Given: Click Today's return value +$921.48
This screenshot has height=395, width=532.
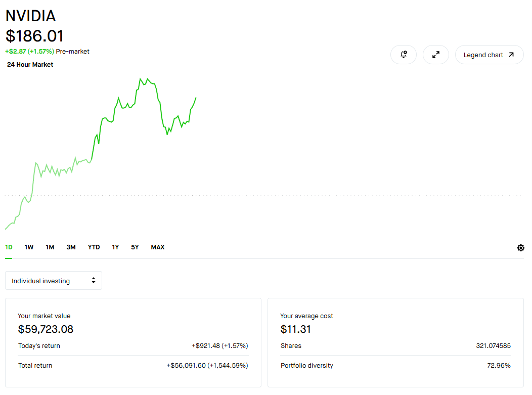Looking at the screenshot, I should [x=220, y=346].
